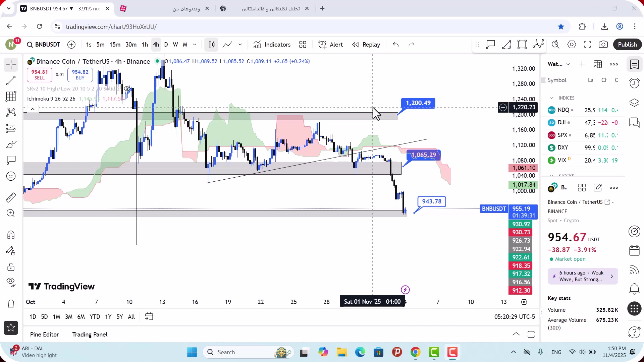Switch to the 15m timeframe
This screenshot has height=362, width=644.
pos(115,45)
